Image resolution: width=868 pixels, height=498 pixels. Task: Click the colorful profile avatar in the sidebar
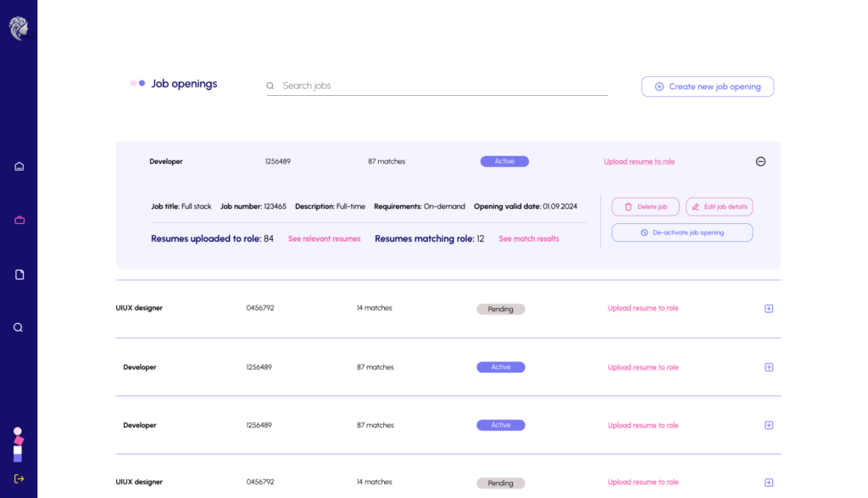click(18, 445)
